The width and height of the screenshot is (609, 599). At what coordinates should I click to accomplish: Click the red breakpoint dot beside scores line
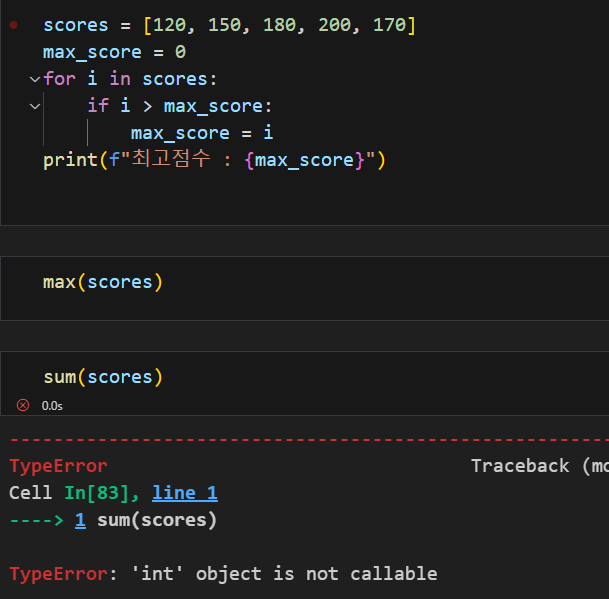[x=14, y=25]
